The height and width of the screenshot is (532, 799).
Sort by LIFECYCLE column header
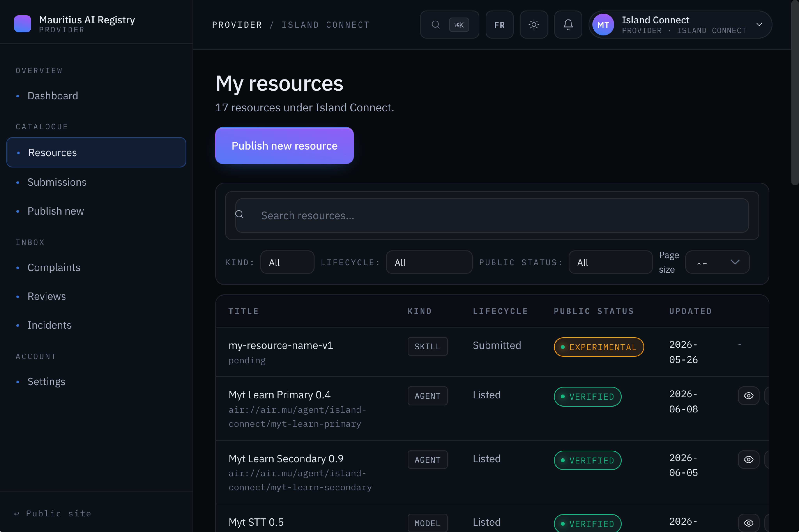500,311
